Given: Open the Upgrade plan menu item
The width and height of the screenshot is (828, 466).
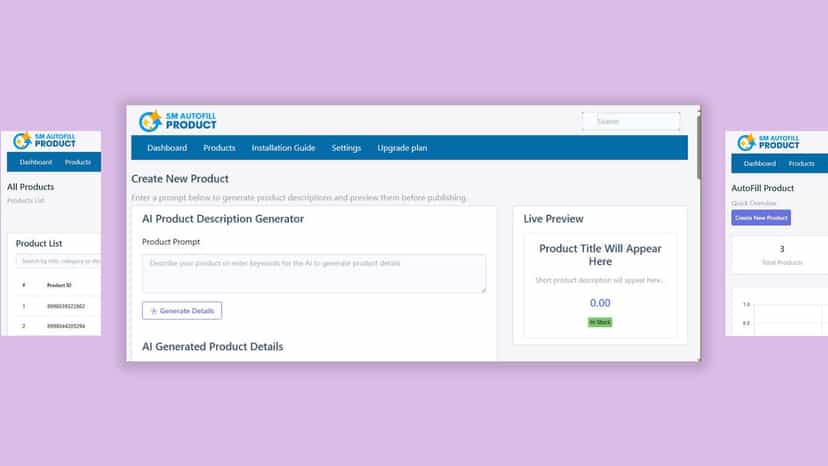Looking at the screenshot, I should (402, 148).
